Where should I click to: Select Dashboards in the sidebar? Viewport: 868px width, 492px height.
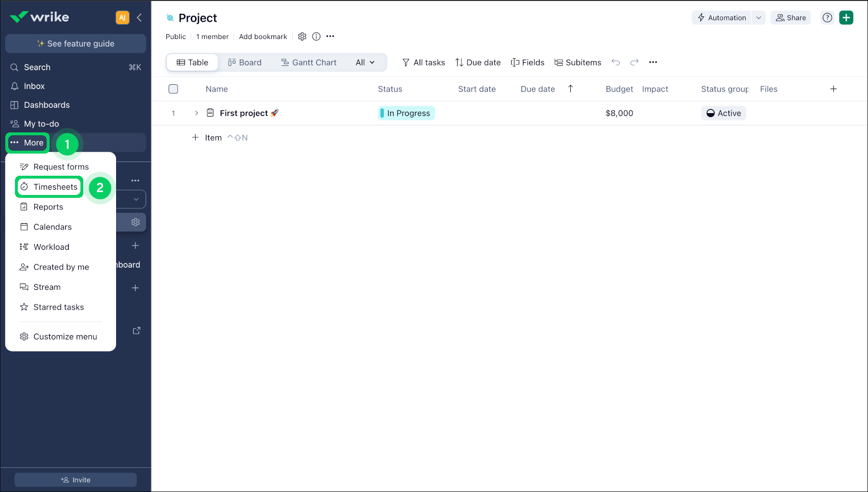[x=46, y=104]
